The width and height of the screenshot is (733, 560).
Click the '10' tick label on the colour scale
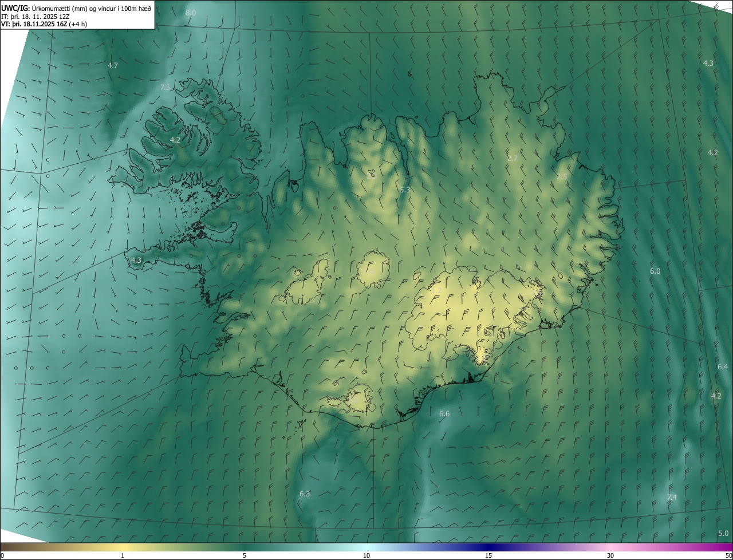click(x=366, y=555)
